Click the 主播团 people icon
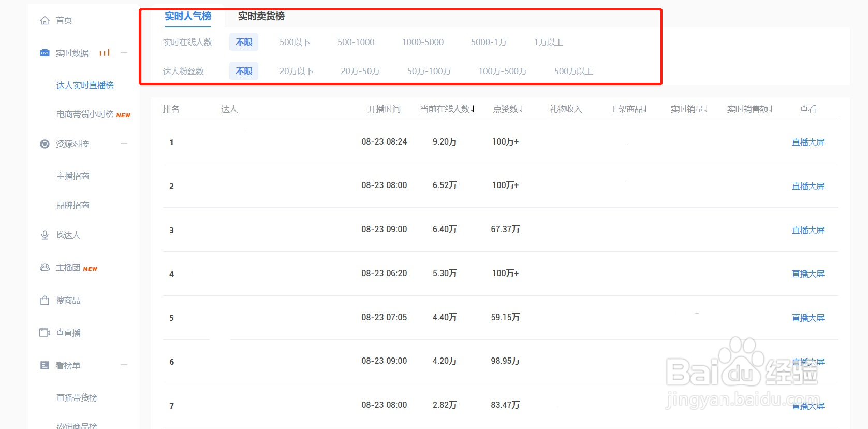The image size is (868, 429). (45, 267)
